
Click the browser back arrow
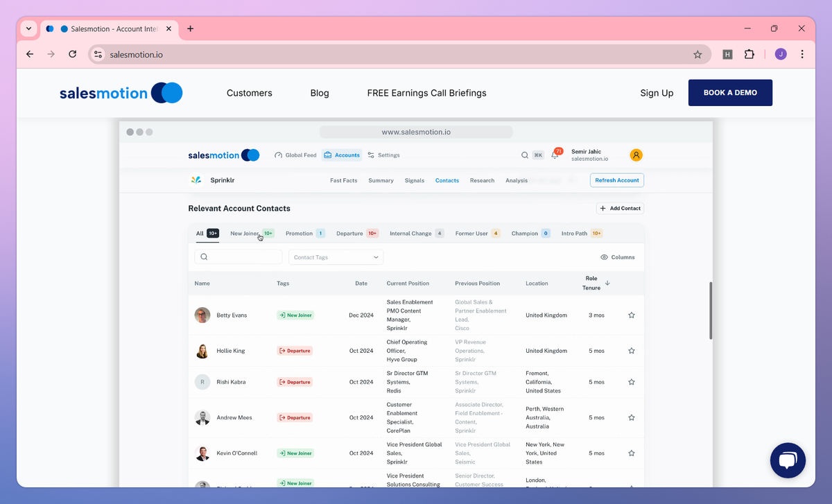tap(29, 54)
